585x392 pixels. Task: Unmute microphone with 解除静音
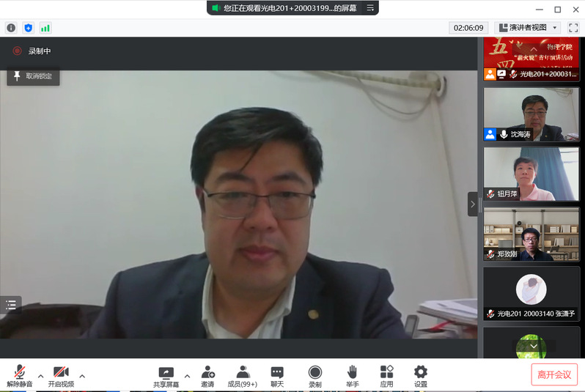pos(20,376)
